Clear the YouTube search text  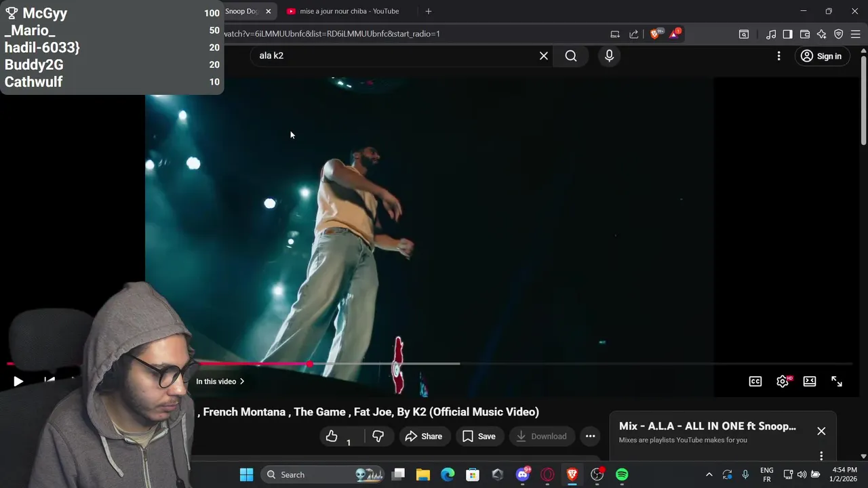pyautogui.click(x=544, y=56)
